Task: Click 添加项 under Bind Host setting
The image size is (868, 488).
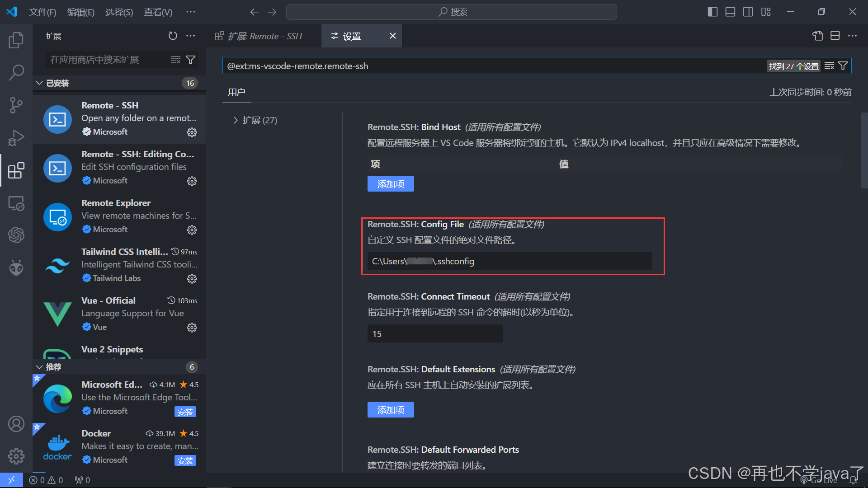Action: coord(390,183)
